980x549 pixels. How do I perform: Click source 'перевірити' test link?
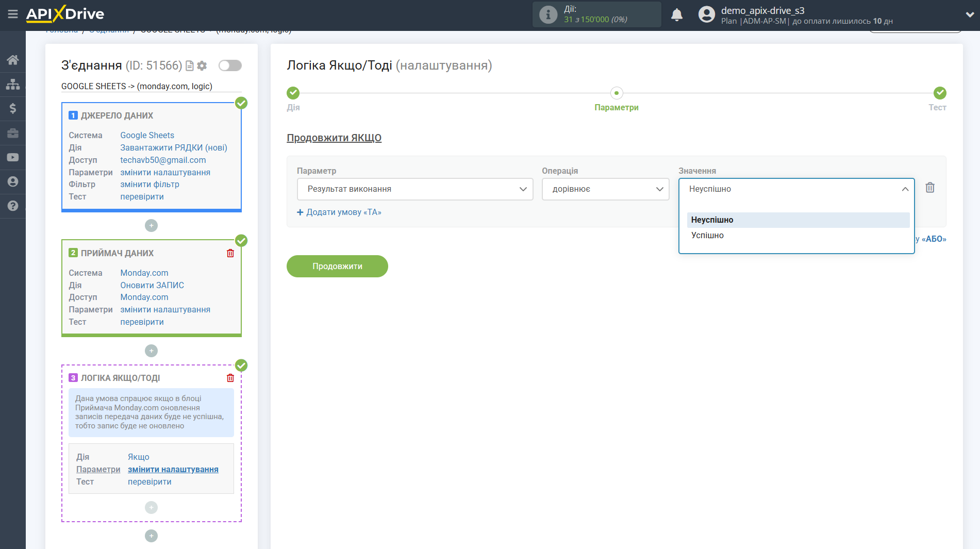pyautogui.click(x=142, y=197)
